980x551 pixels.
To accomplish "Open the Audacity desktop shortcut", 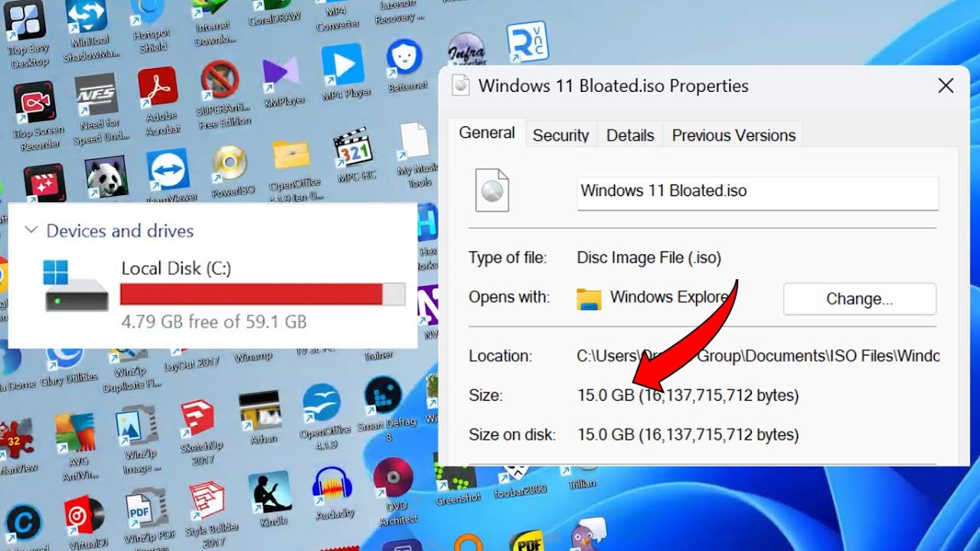I will click(x=332, y=485).
